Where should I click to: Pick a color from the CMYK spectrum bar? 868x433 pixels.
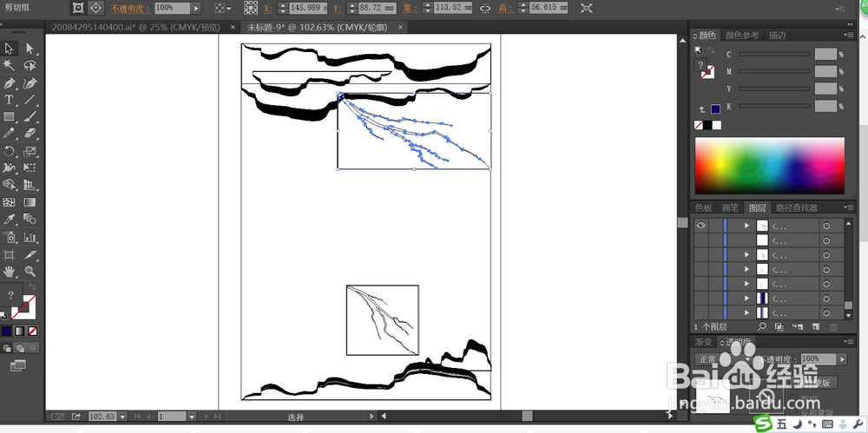pos(769,165)
